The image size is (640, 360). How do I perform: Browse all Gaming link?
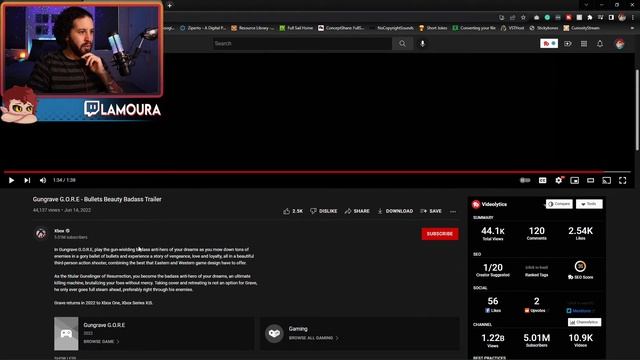[x=313, y=338]
